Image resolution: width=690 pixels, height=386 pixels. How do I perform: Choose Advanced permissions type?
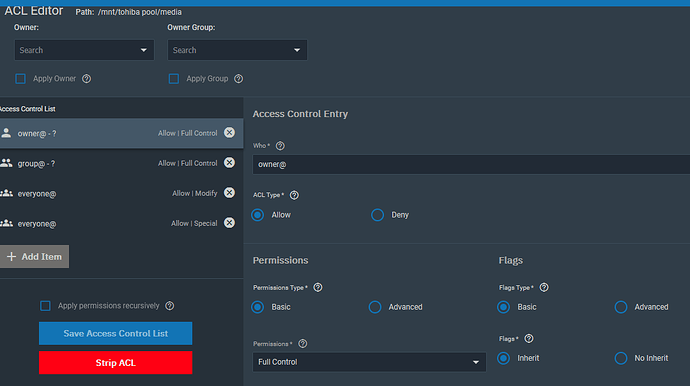point(375,307)
